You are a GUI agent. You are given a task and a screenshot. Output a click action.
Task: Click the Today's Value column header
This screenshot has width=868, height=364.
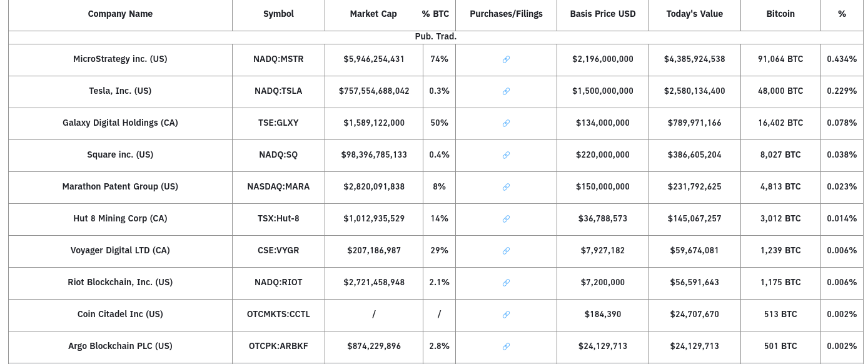click(694, 14)
